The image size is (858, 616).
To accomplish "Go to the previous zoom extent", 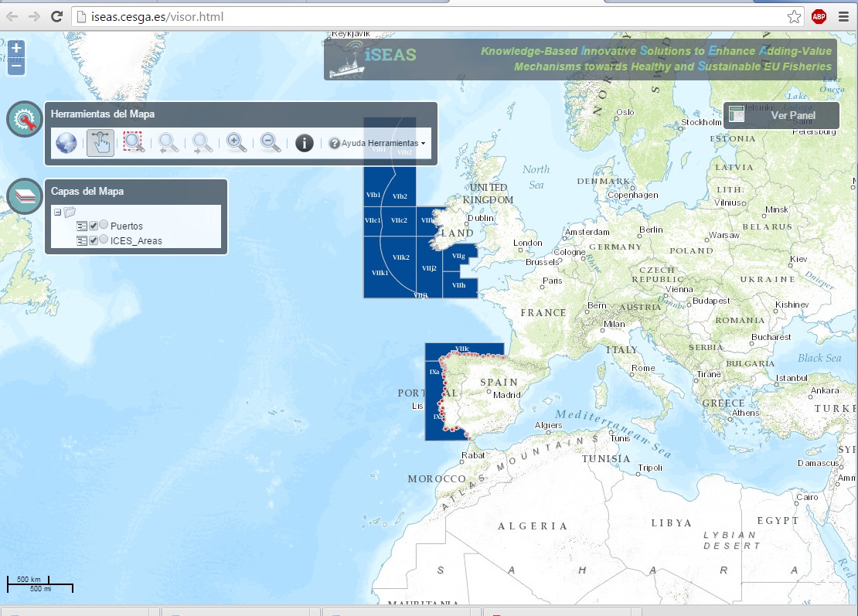I will tap(168, 143).
